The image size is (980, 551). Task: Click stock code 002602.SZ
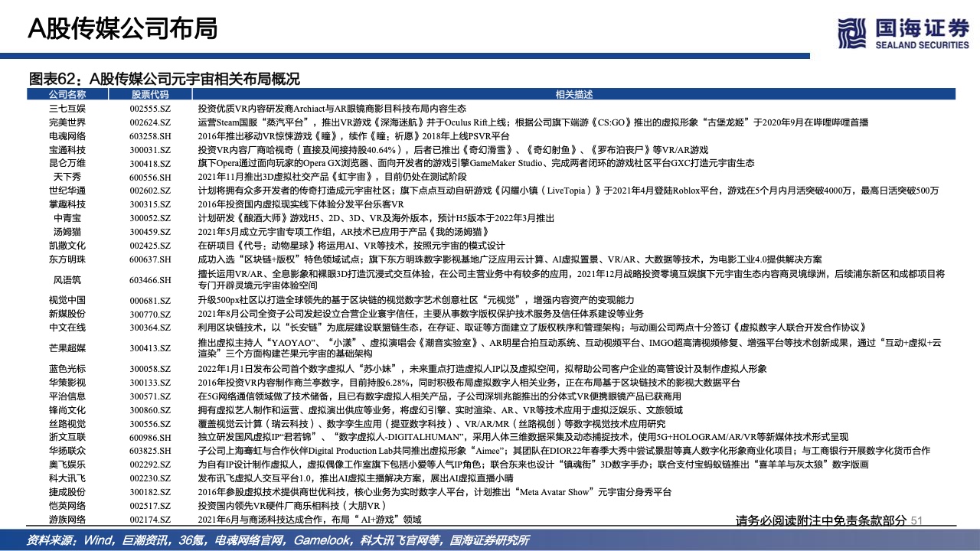tap(150, 191)
